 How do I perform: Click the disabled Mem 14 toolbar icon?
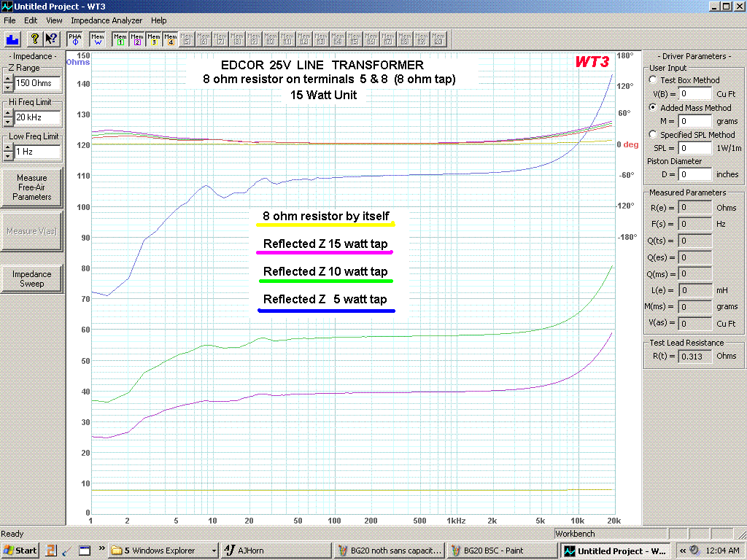tap(337, 39)
